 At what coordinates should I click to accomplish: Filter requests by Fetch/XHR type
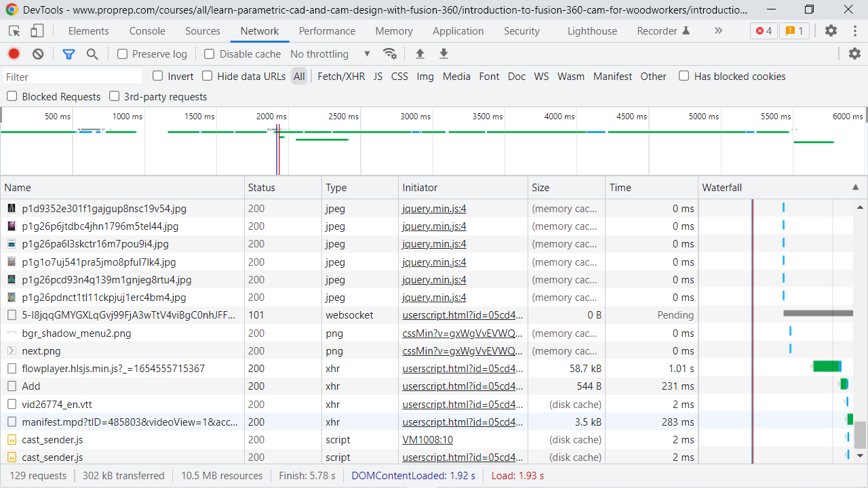[x=341, y=77]
